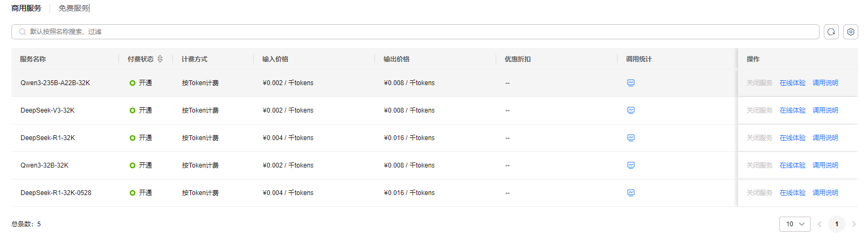Click 在线体验 for DeepSeek-V3-32K
The width and height of the screenshot is (868, 243).
[x=793, y=110]
